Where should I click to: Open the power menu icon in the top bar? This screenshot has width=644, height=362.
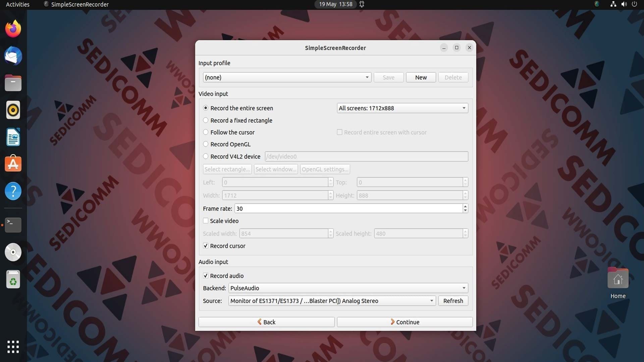tap(634, 4)
